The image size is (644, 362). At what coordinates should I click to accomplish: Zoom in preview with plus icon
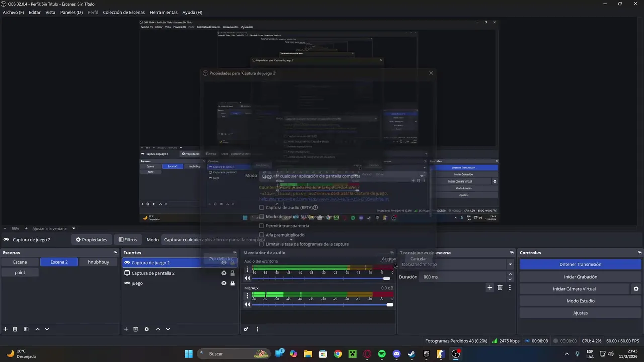point(26,228)
